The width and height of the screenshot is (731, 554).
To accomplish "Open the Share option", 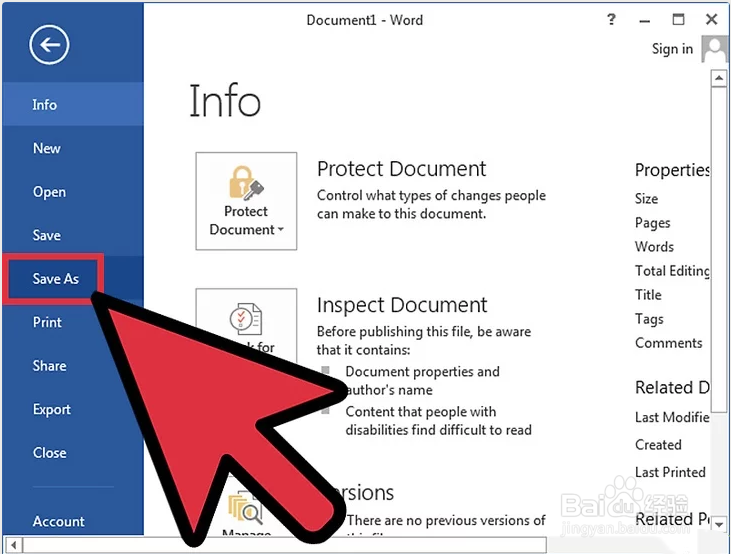I will tap(49, 366).
